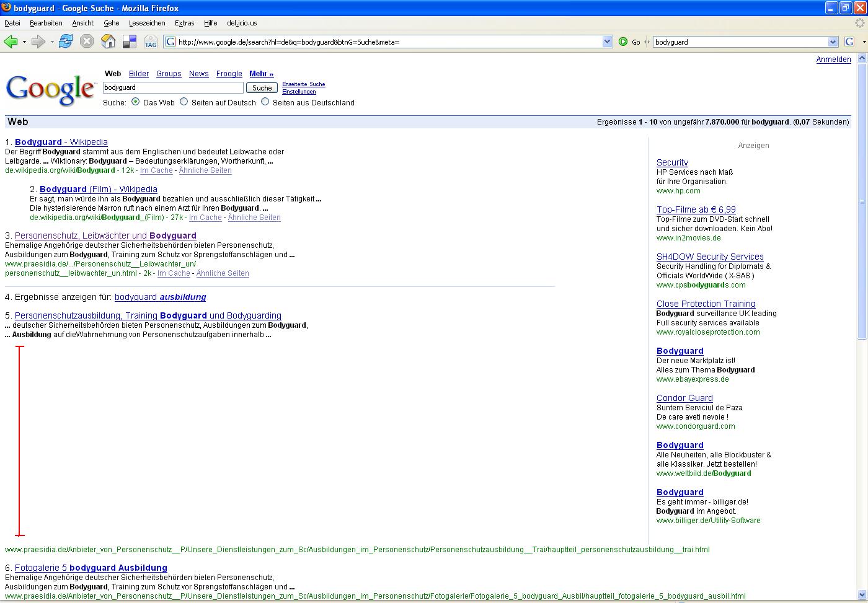This screenshot has height=603, width=868.
Task: Open Bodyguard (Film) - Wikipedia result
Action: (x=99, y=189)
